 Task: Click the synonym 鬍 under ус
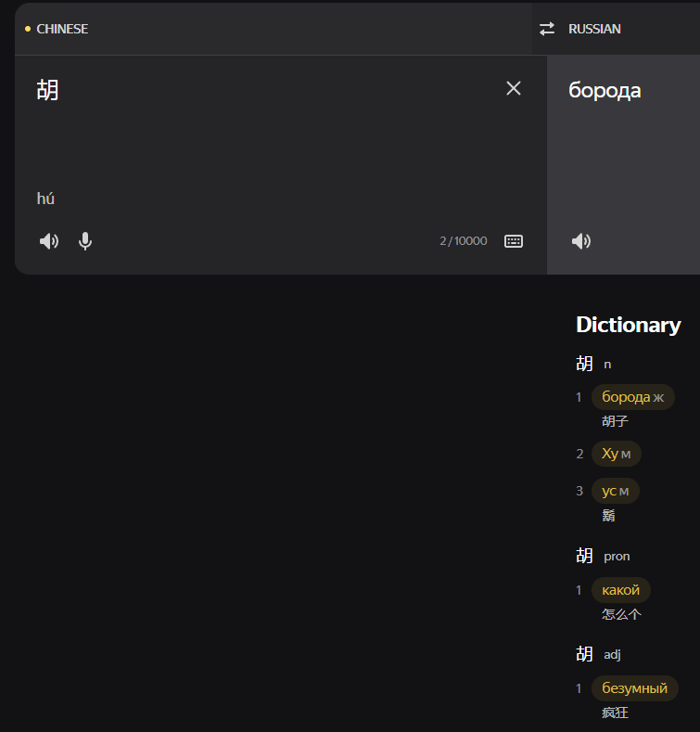click(608, 515)
